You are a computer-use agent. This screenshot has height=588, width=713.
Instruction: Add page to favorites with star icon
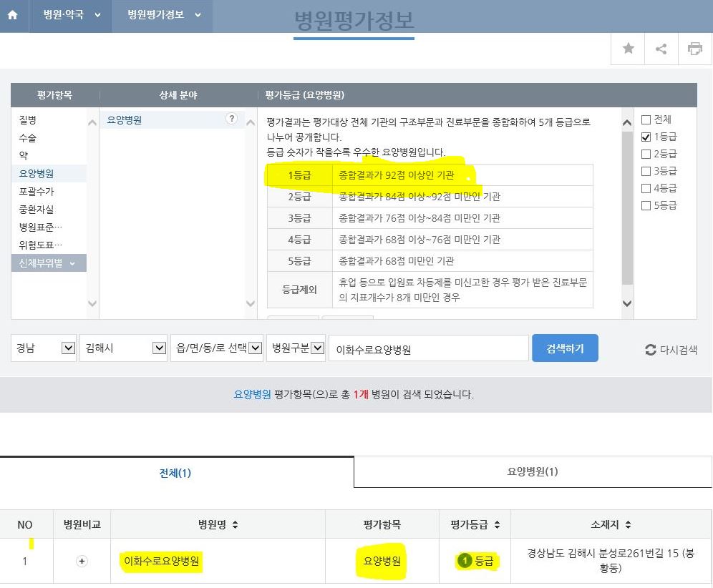(x=629, y=48)
